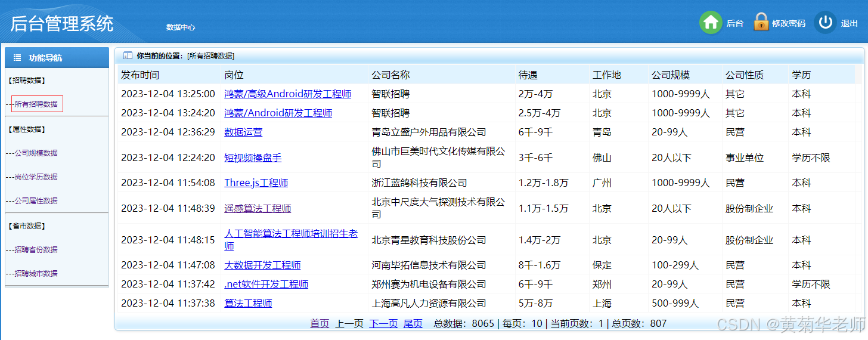
Task: Click company cell 上海高凡人力资源有限公司
Action: tap(429, 303)
